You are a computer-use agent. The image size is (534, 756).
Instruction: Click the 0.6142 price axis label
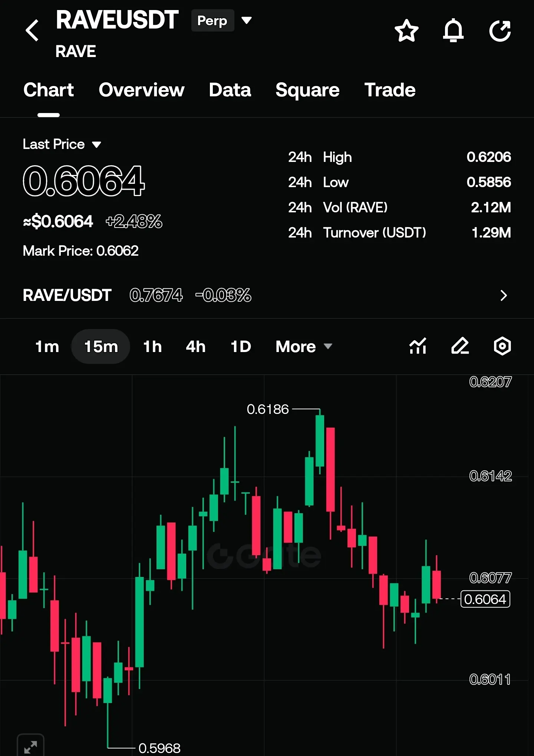490,476
